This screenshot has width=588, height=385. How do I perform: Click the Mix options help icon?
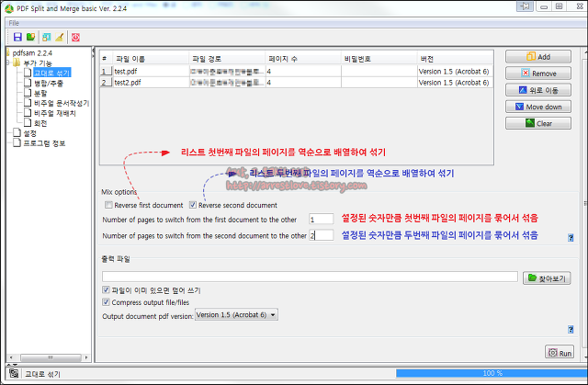(571, 237)
